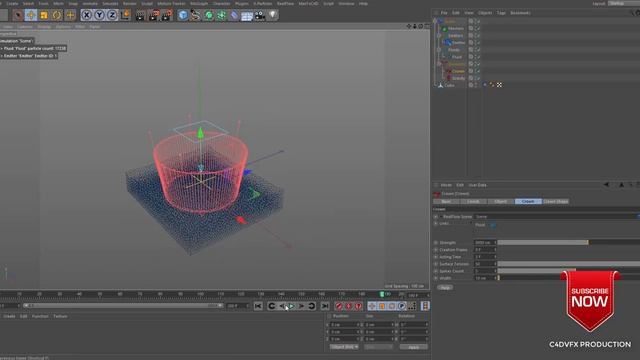Toggle scale keyframe channel icon
Image resolution: width=640 pixels, height=360 pixels.
pyautogui.click(x=382, y=306)
